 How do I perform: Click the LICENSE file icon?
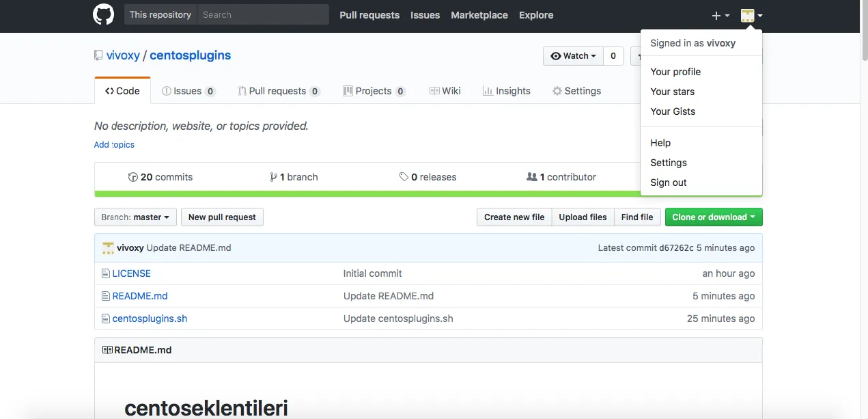(x=105, y=273)
